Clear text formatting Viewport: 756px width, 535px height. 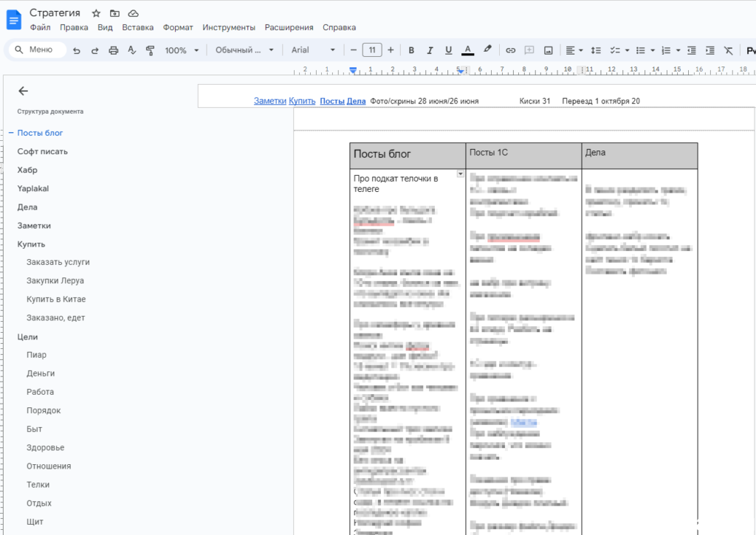(x=729, y=50)
